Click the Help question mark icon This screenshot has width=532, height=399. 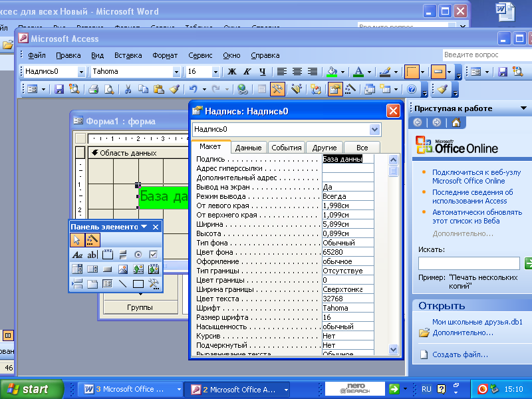(412, 90)
